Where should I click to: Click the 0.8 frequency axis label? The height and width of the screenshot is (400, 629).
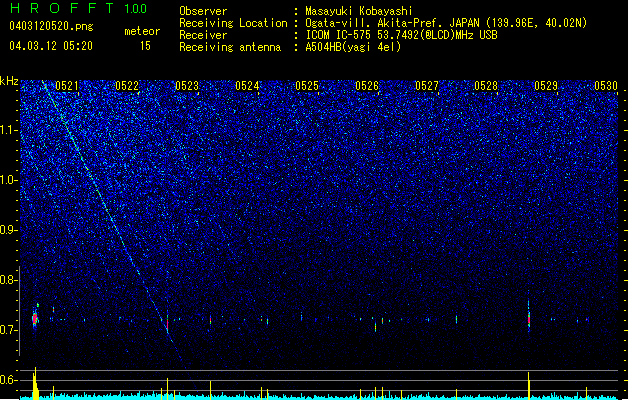tap(8, 280)
